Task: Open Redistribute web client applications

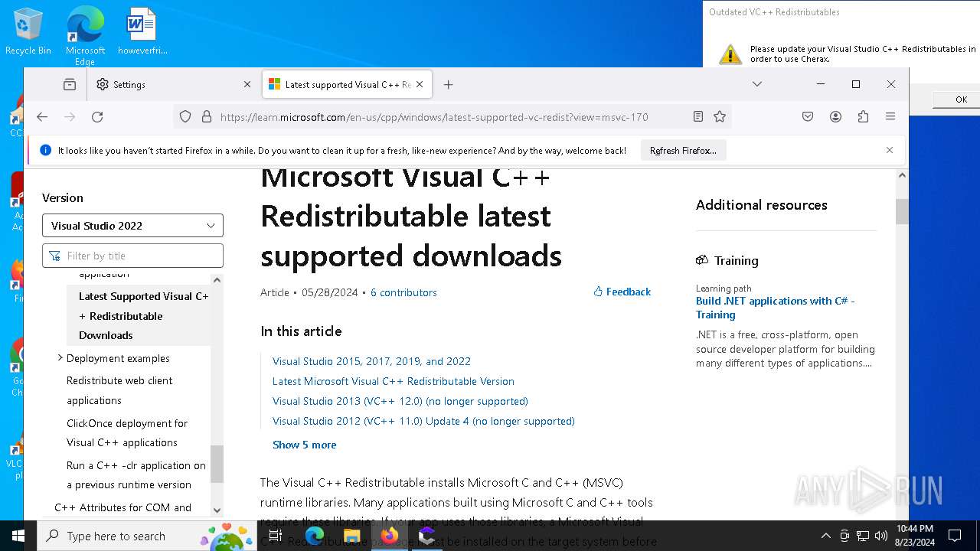Action: tap(119, 390)
